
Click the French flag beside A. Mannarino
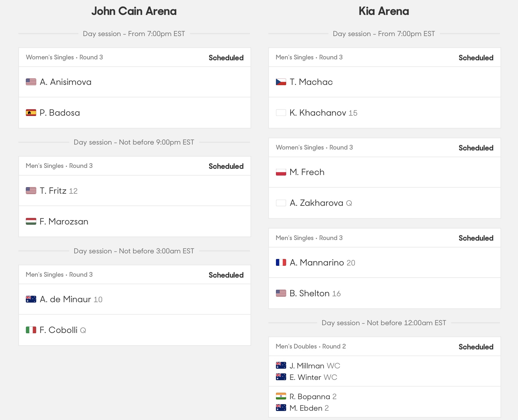coord(281,262)
